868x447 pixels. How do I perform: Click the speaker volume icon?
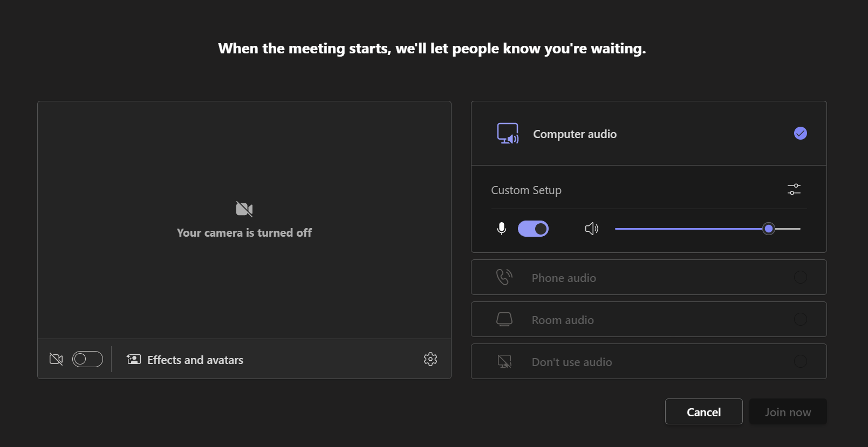point(591,229)
